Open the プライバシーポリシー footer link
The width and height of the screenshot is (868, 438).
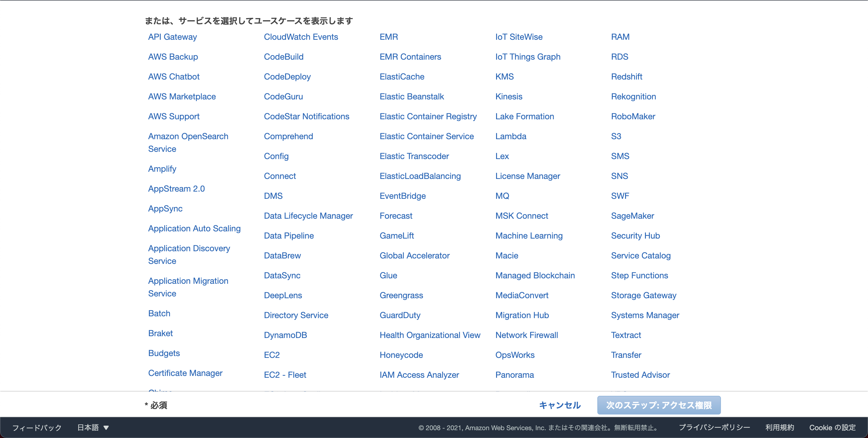coord(714,427)
